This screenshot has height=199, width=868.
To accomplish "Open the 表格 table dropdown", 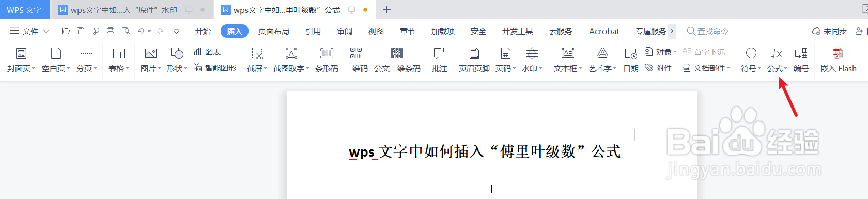I will click(x=119, y=60).
